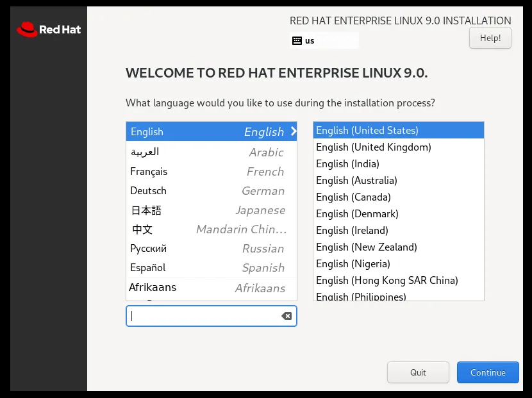Pick English (Canada) locale
Screen dimensions: 532x398
pyautogui.click(x=398, y=197)
